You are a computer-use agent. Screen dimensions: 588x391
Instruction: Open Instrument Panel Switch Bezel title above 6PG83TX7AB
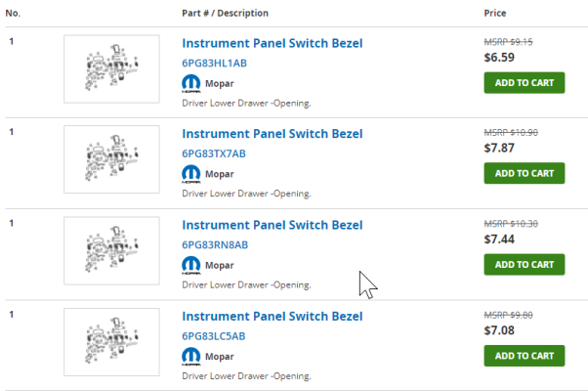(x=273, y=134)
